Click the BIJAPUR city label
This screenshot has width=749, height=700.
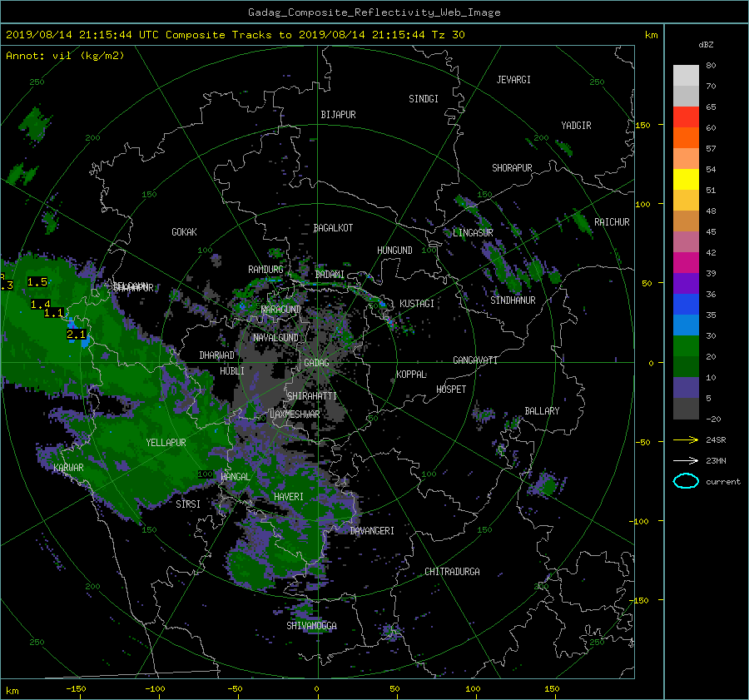pos(338,115)
